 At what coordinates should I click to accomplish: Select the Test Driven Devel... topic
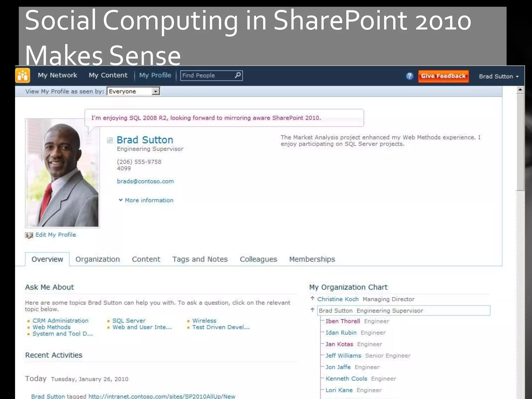click(221, 327)
